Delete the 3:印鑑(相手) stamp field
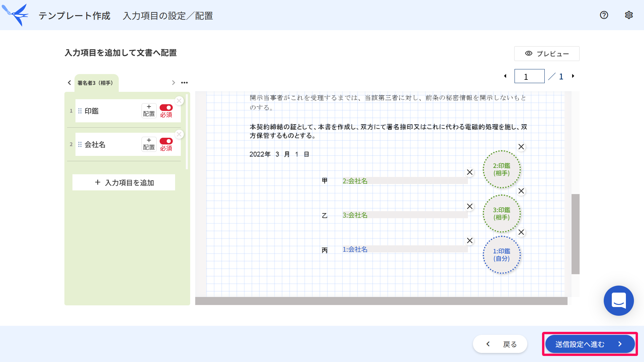 521,191
